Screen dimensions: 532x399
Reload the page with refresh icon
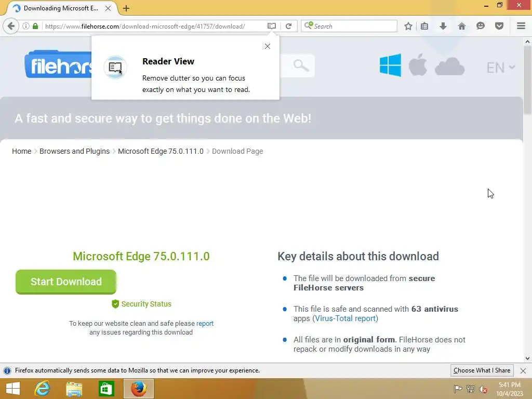pos(289,26)
